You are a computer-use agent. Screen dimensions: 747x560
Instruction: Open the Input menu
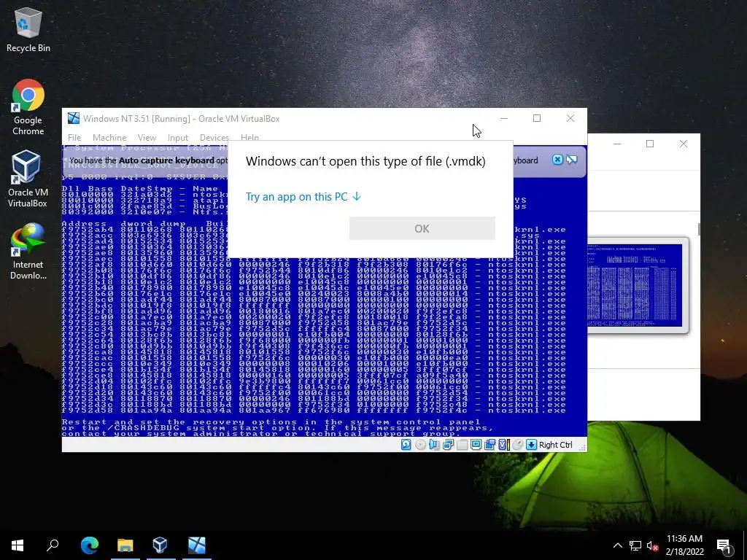(178, 138)
